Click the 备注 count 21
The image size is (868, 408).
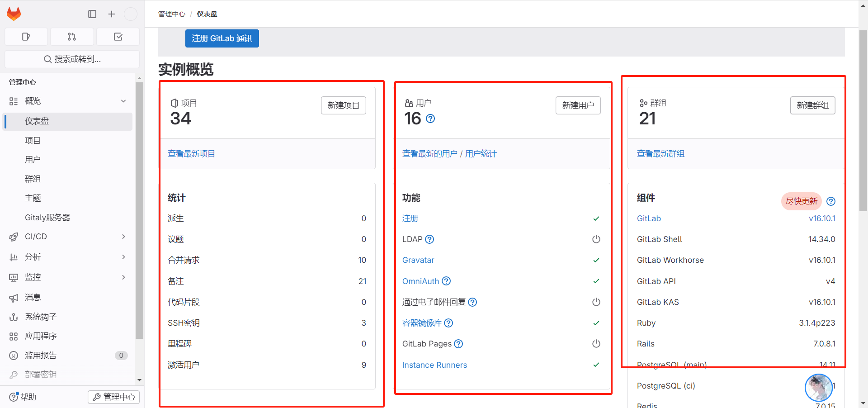362,281
